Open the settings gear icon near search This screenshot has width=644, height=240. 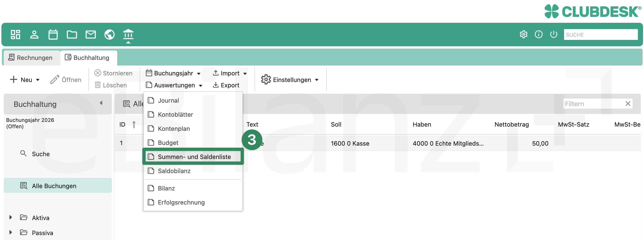523,35
